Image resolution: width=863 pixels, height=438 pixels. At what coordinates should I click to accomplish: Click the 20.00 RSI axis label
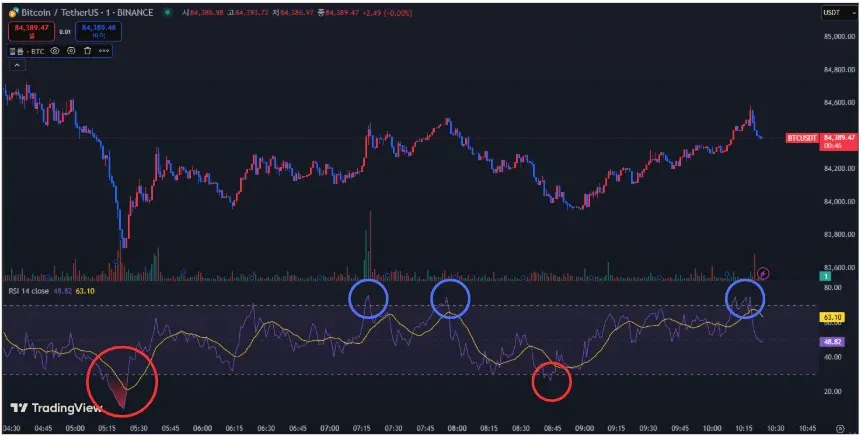click(833, 392)
